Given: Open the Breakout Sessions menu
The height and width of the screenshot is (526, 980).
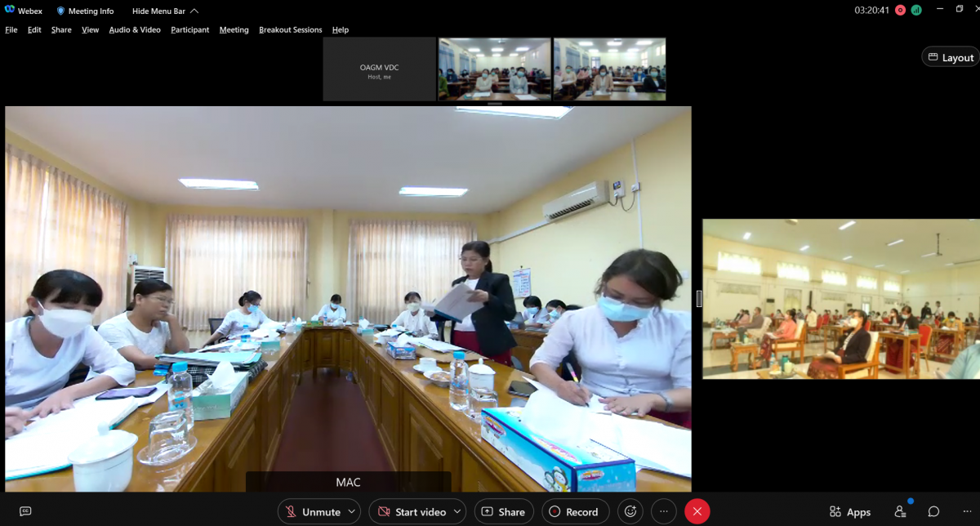Looking at the screenshot, I should pyautogui.click(x=290, y=29).
